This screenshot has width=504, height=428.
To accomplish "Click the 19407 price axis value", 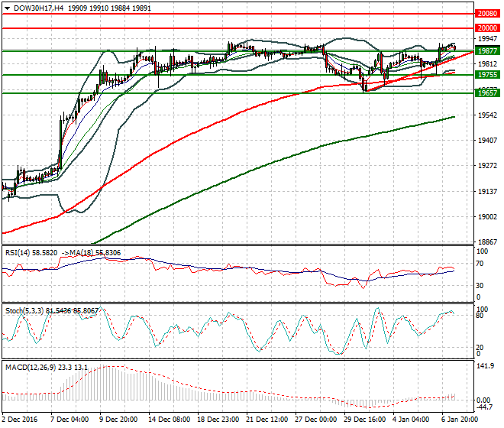I will point(488,141).
